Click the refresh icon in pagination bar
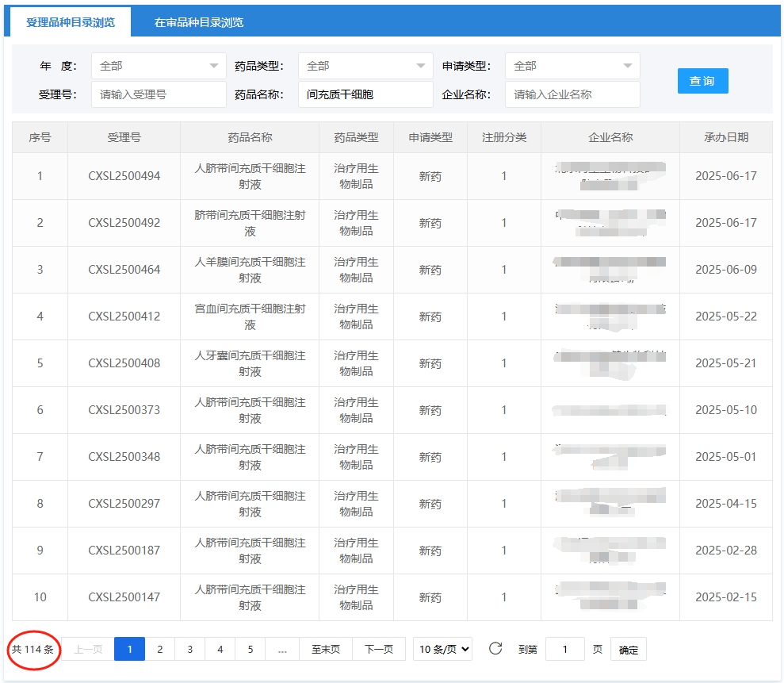Screen dimensions: 784x683 [495, 649]
